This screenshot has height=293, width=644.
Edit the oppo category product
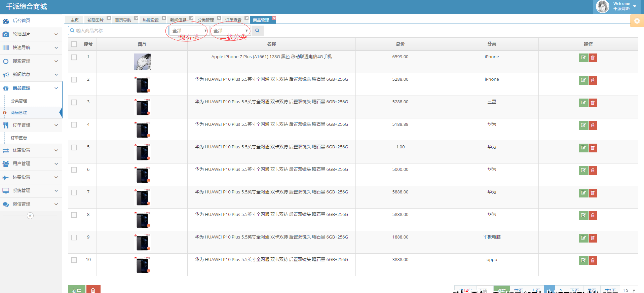[x=583, y=261]
